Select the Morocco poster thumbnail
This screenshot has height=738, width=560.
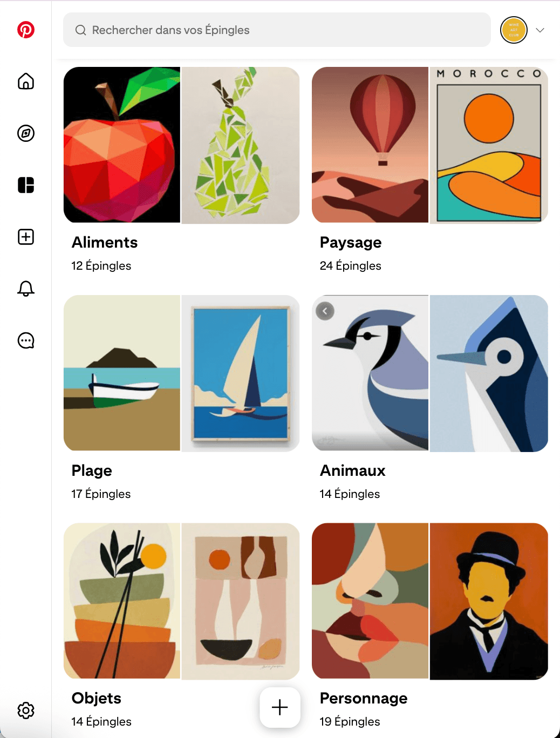489,145
